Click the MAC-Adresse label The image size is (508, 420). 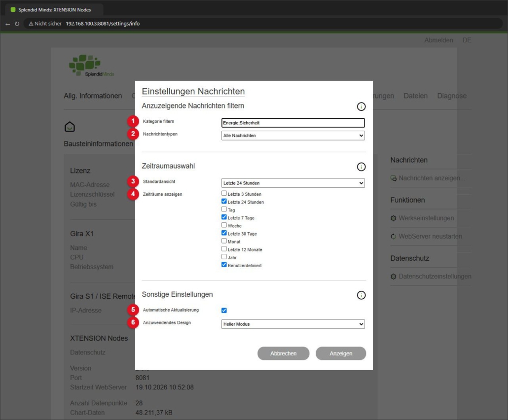[90, 185]
